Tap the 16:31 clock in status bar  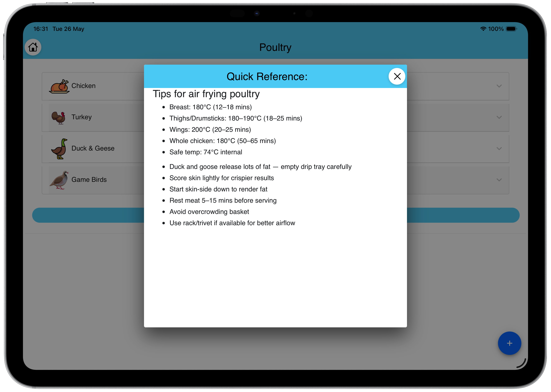tap(41, 29)
